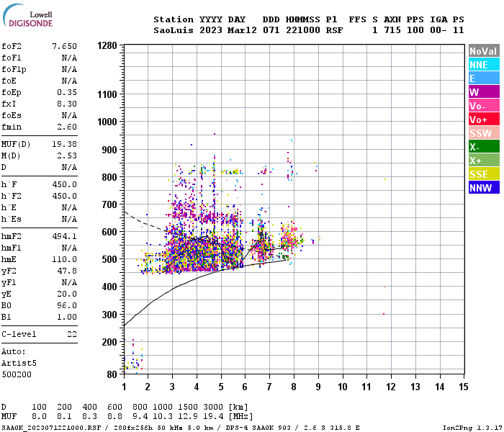Click the 500200 version number

point(17,375)
